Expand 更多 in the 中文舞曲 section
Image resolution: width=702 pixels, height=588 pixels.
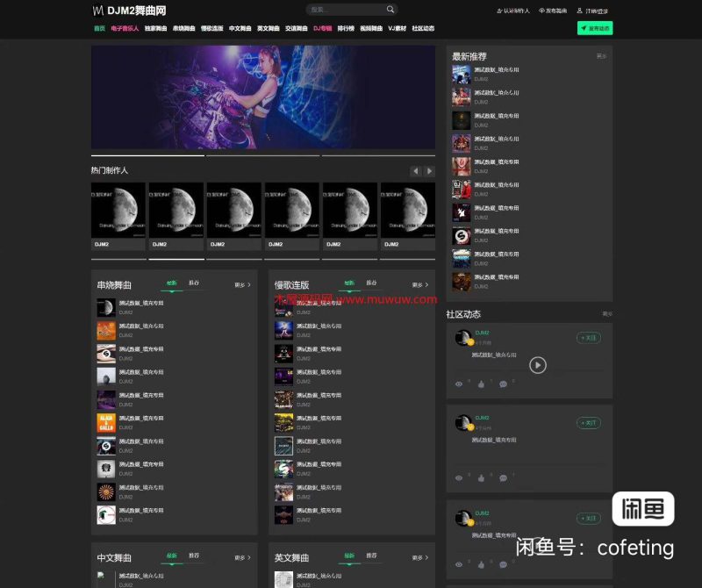243,557
